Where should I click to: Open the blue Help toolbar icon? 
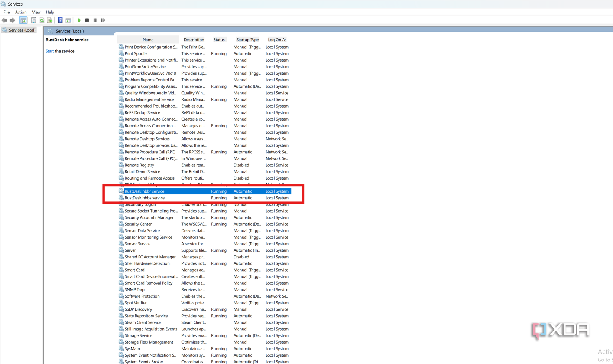tap(60, 20)
